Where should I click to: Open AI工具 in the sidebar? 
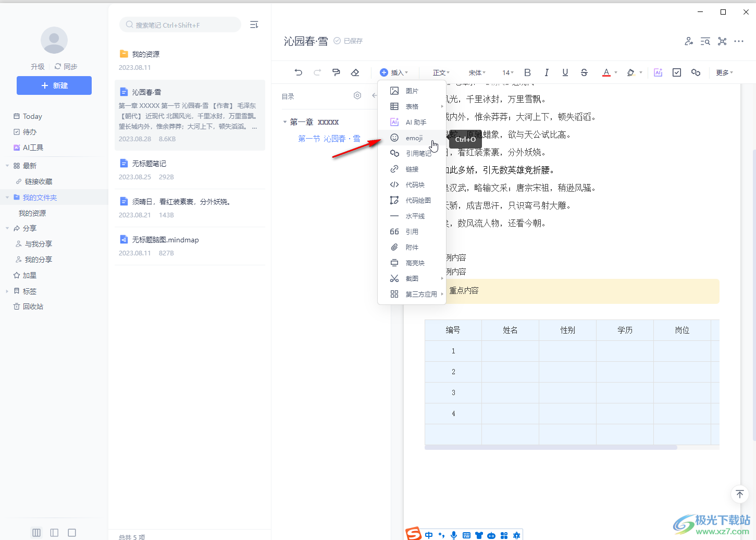[33, 148]
